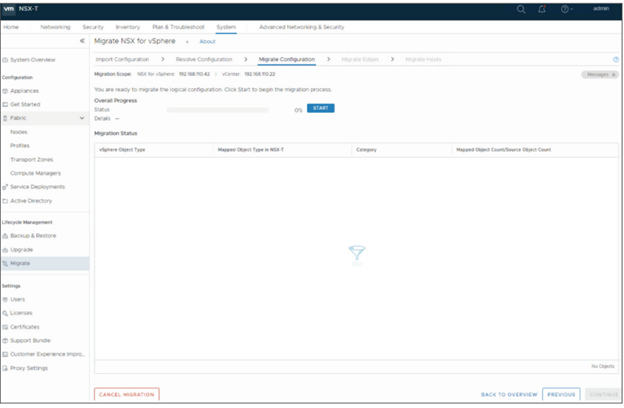Viewport: 624px width, 408px height.
Task: Open the Inventory tab
Action: (128, 27)
